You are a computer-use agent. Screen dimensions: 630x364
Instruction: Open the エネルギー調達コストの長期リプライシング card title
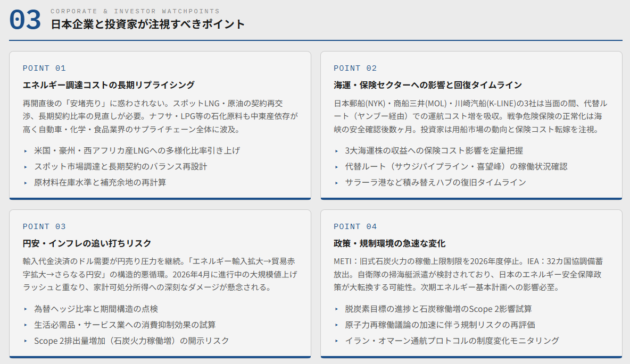(x=109, y=85)
